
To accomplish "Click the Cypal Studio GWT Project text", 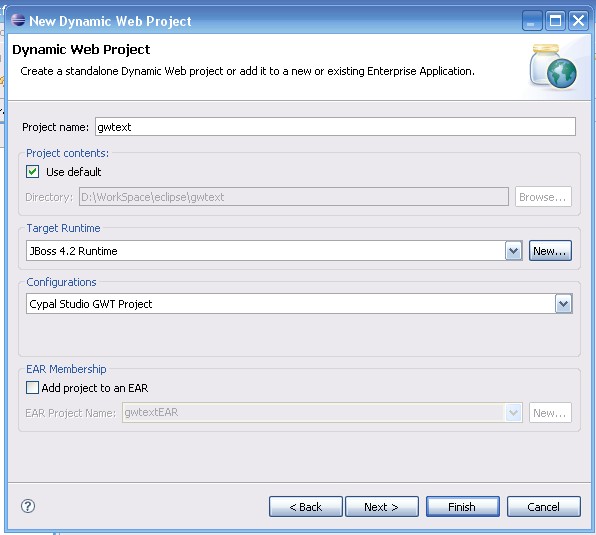I will (91, 304).
